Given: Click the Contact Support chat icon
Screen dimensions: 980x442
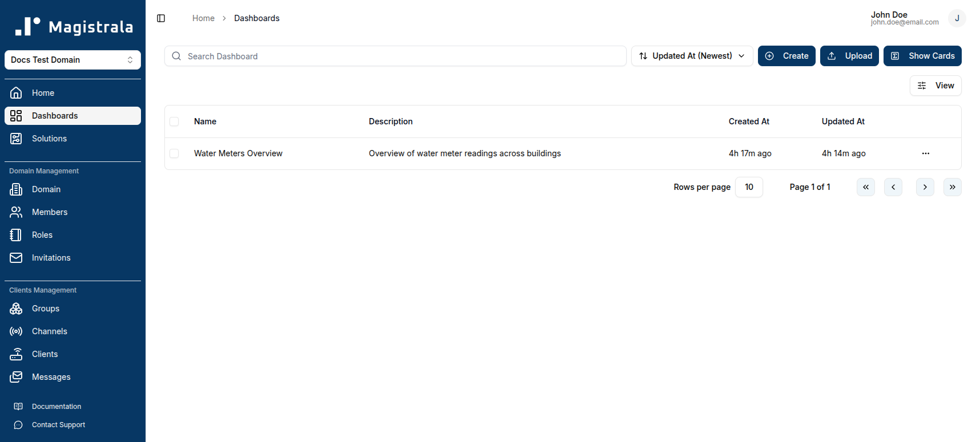Looking at the screenshot, I should (x=18, y=425).
